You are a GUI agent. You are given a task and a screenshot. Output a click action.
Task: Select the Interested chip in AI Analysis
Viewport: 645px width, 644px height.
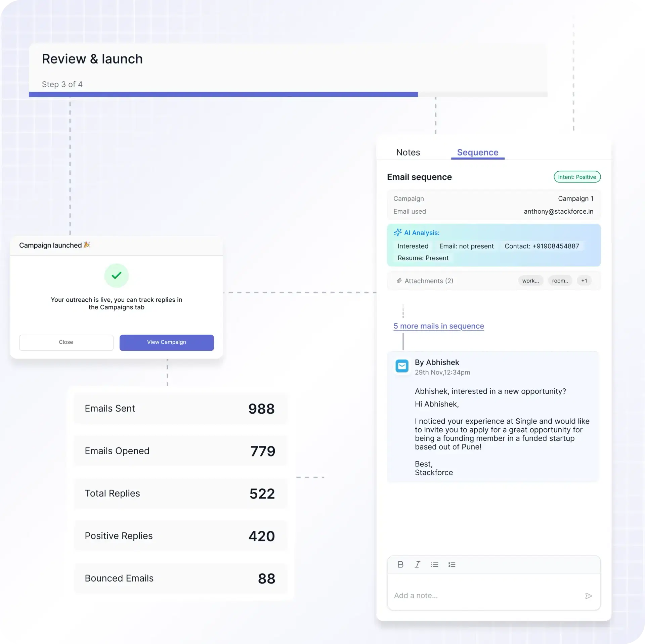413,246
